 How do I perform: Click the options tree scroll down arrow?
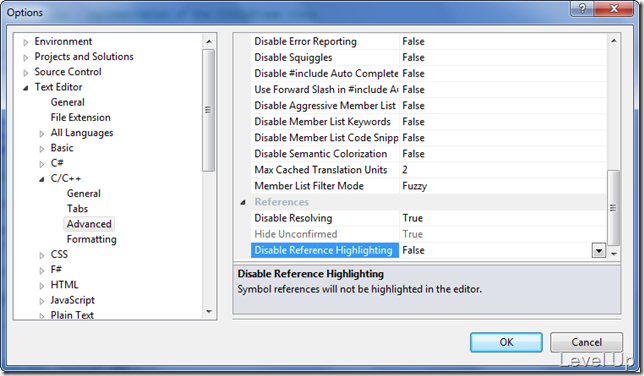point(209,311)
